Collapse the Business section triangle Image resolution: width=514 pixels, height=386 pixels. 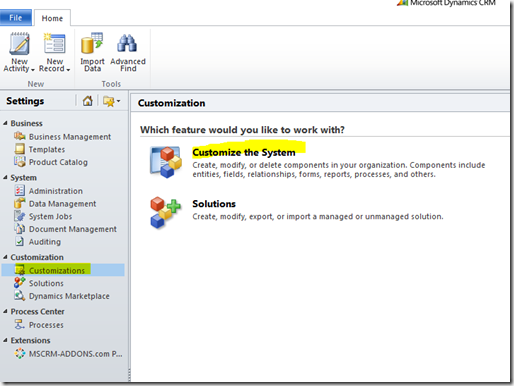click(5, 123)
